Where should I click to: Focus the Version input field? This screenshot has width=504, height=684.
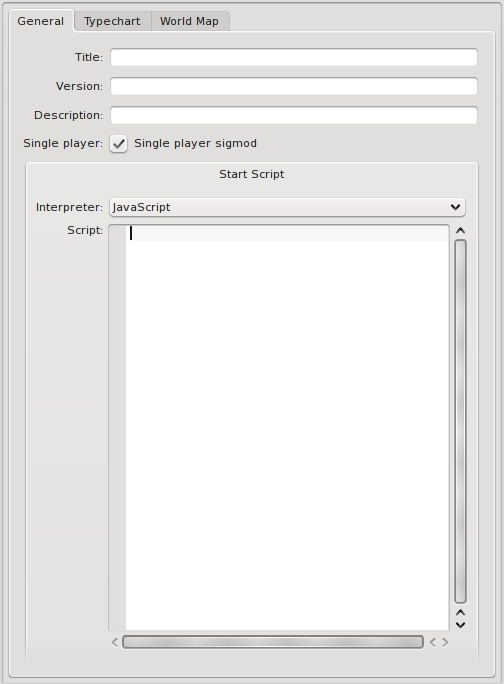click(x=294, y=86)
